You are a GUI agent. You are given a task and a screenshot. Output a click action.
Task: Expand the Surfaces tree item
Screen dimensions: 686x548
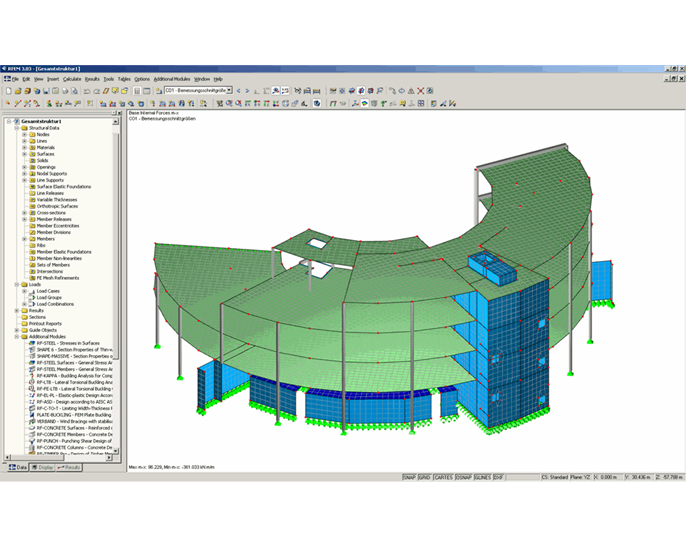point(24,154)
